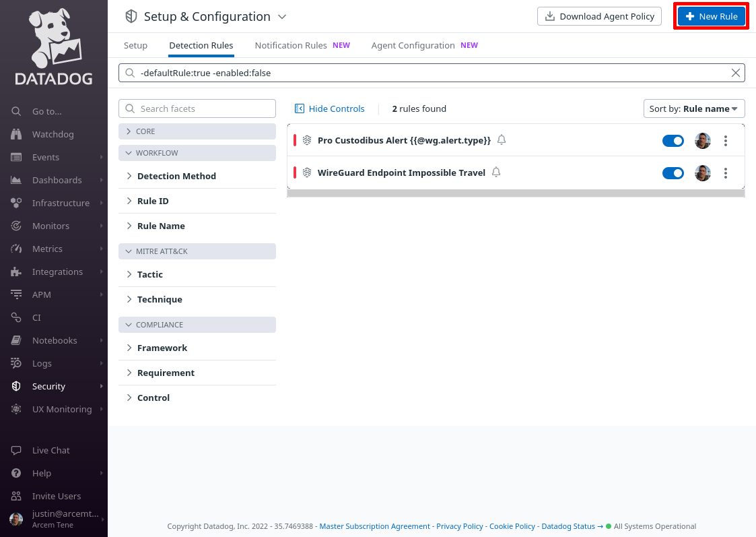
Task: Open the Security menu in sidebar
Action: 54,387
